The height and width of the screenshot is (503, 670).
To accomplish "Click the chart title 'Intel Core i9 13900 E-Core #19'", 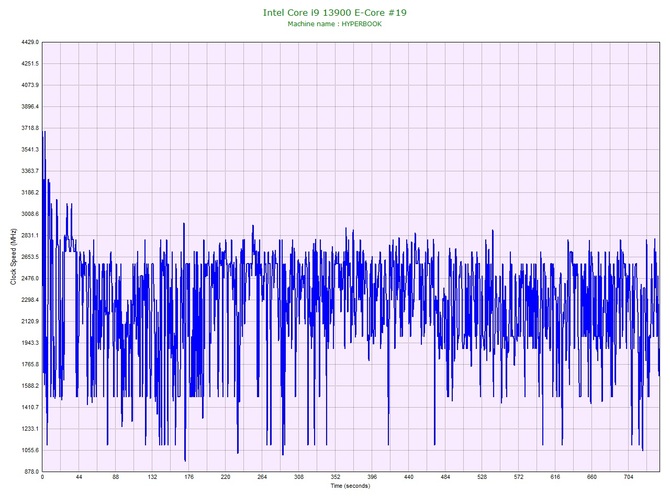I will [335, 13].
